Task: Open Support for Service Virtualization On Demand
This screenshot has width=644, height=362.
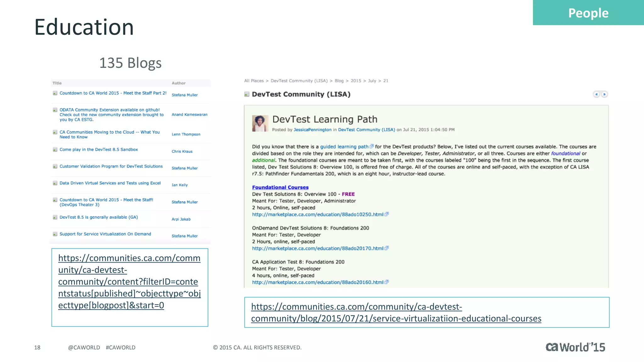Action: point(105,234)
